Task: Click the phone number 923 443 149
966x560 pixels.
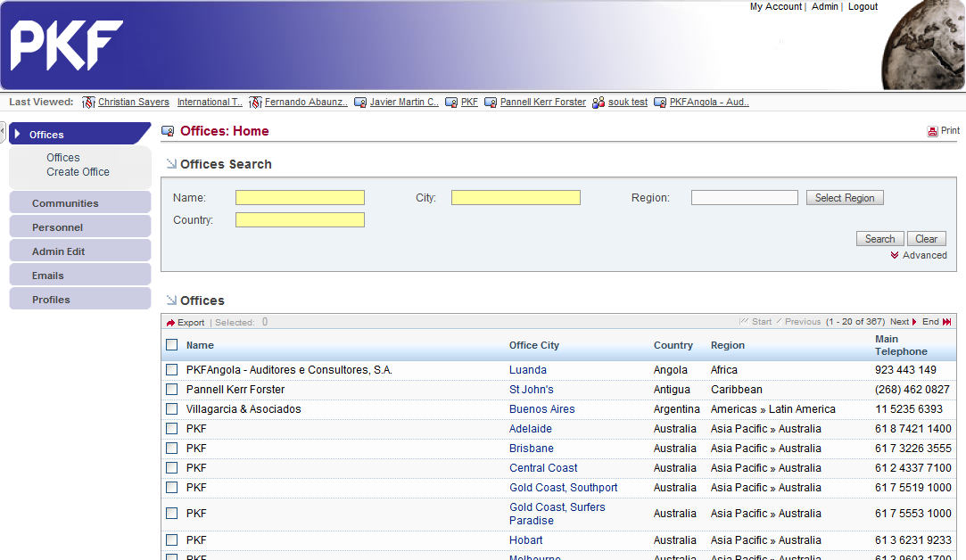Action: tap(905, 370)
